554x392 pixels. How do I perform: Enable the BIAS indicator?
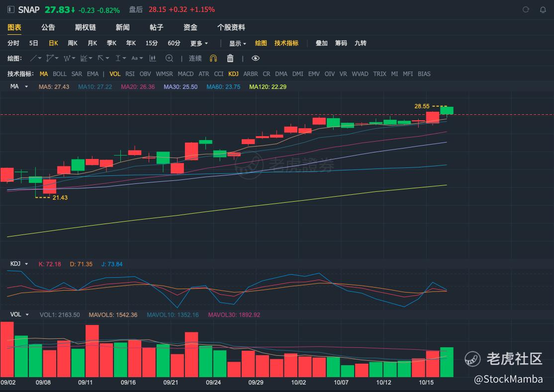tap(424, 74)
